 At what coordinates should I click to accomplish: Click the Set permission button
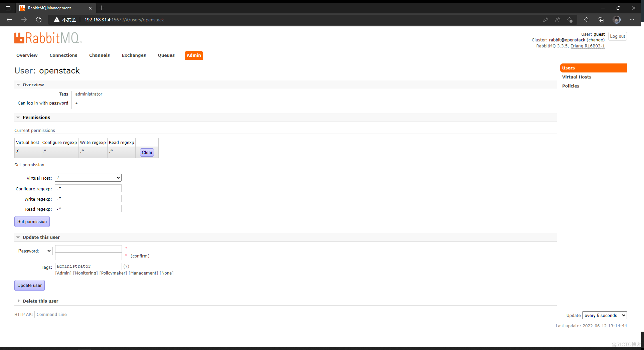32,221
